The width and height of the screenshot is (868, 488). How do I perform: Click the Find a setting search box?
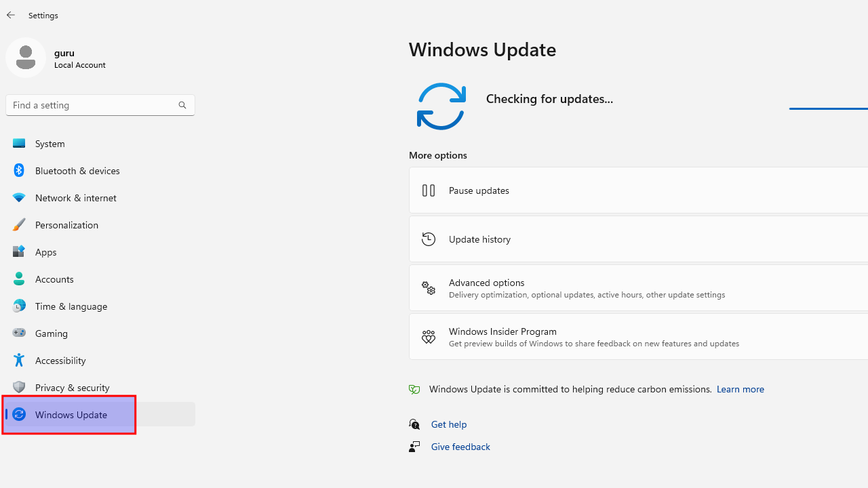pyautogui.click(x=100, y=105)
